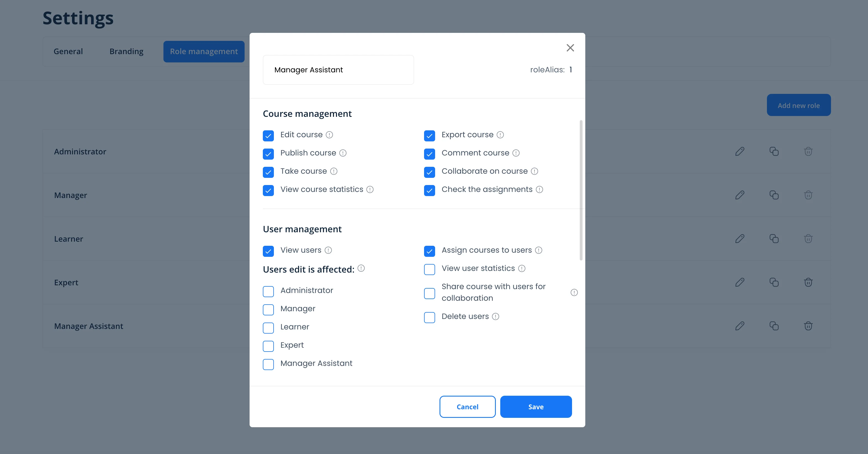Click the edit pencil icon for Administrator role

coord(740,151)
